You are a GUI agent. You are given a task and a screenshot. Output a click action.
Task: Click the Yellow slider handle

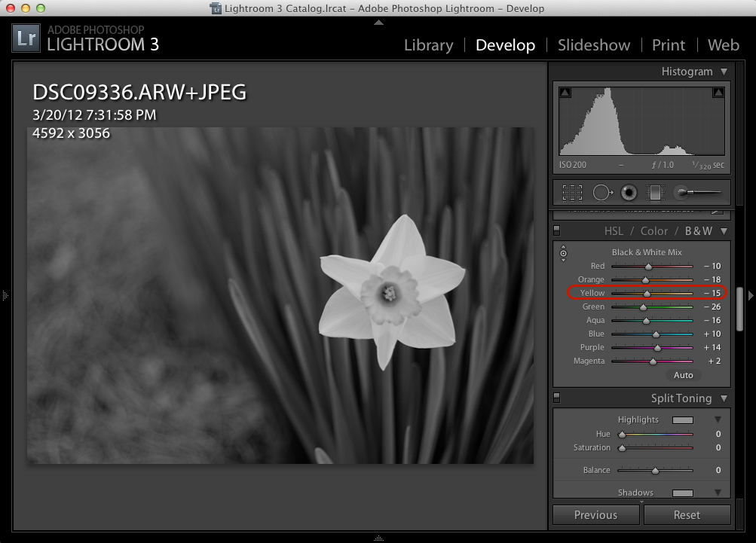[x=647, y=294]
